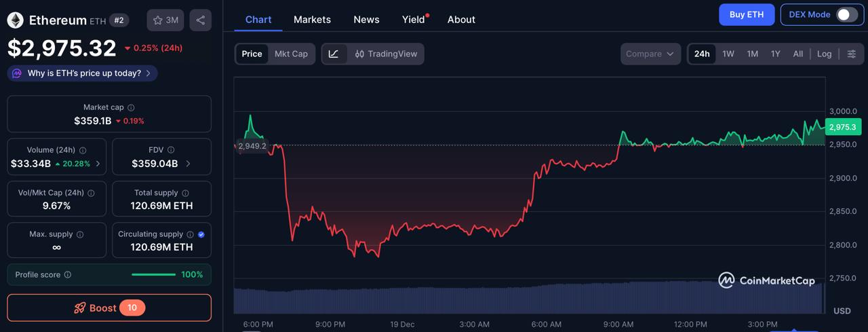Screen dimensions: 868x332
Task: Open the Markets tab
Action: point(312,20)
